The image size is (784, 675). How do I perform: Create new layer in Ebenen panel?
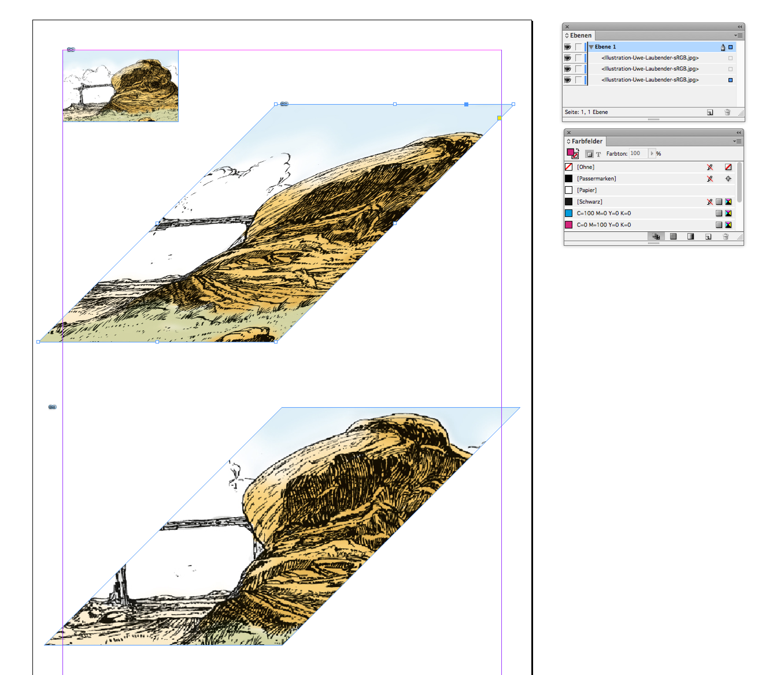click(710, 113)
